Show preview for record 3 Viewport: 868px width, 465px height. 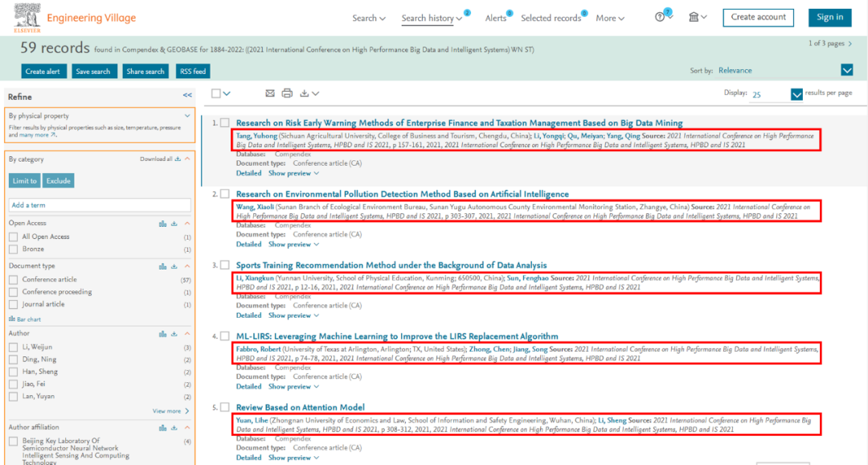point(293,315)
